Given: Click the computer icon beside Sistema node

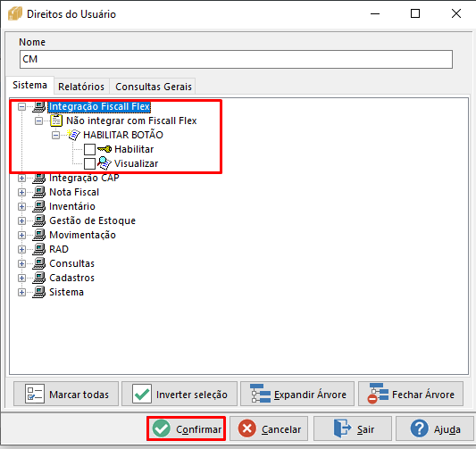Looking at the screenshot, I should pyautogui.click(x=39, y=292).
